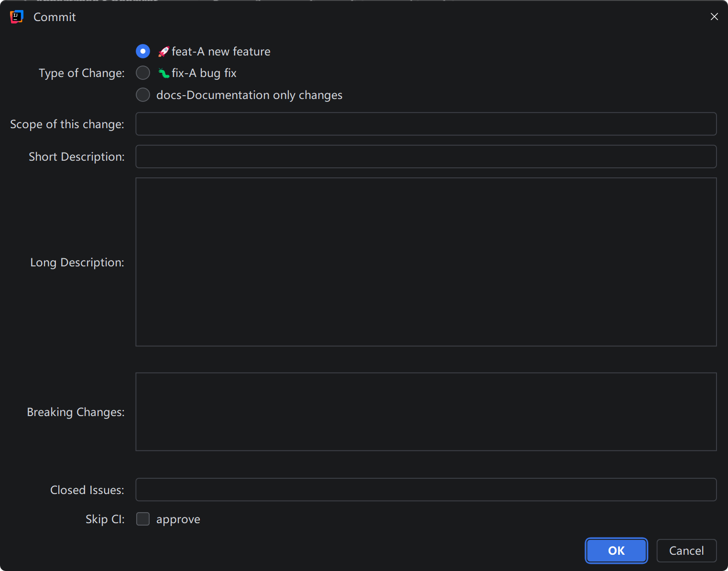This screenshot has width=728, height=571.
Task: Click the IntelliJ IDEA logo in title bar
Action: pyautogui.click(x=16, y=16)
